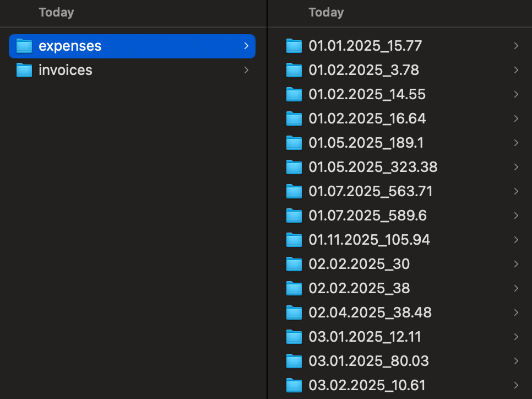Screen dimensions: 532x399
Task: Expand the invoices folder via its chevron
Action: tap(246, 70)
